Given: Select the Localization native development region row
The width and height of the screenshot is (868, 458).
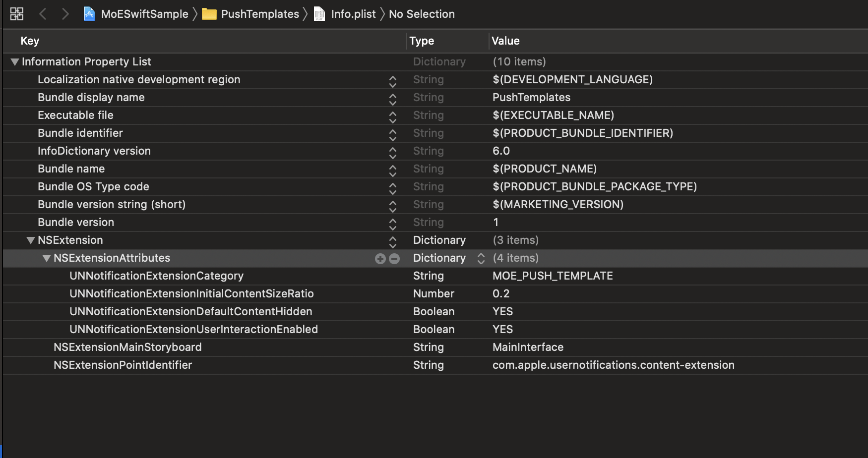Looking at the screenshot, I should [x=435, y=80].
